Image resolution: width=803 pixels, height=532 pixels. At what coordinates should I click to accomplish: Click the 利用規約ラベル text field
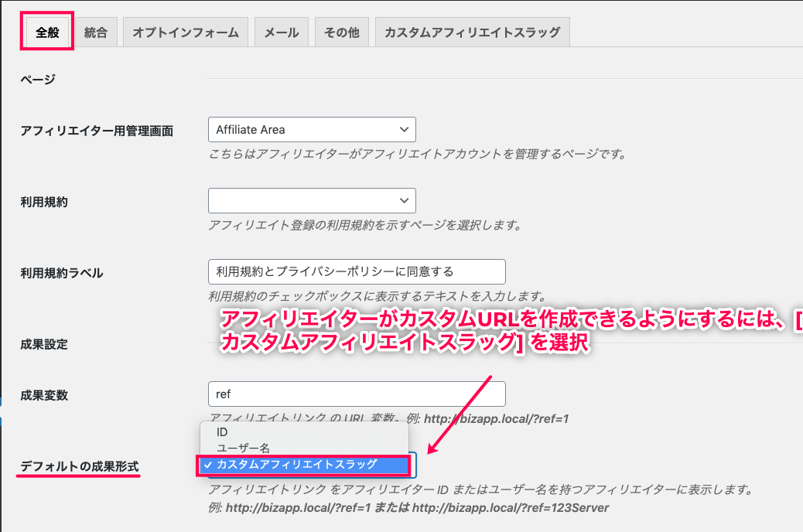coord(357,272)
